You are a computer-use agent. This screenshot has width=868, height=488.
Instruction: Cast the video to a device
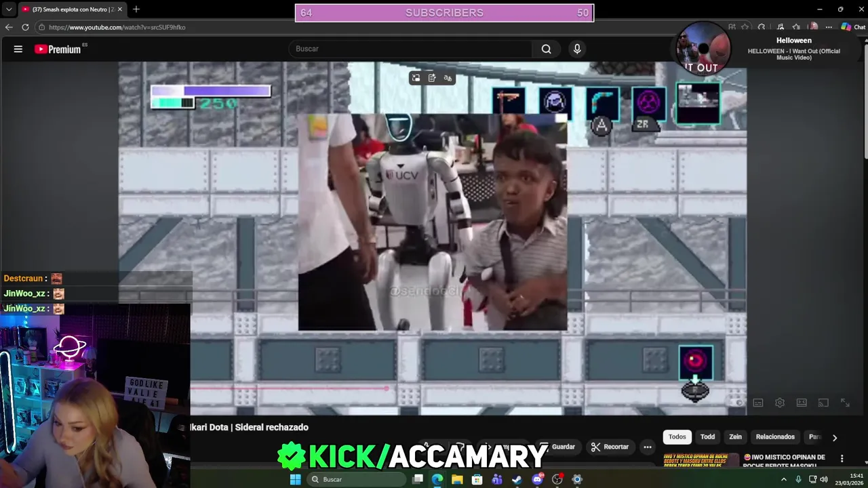823,403
